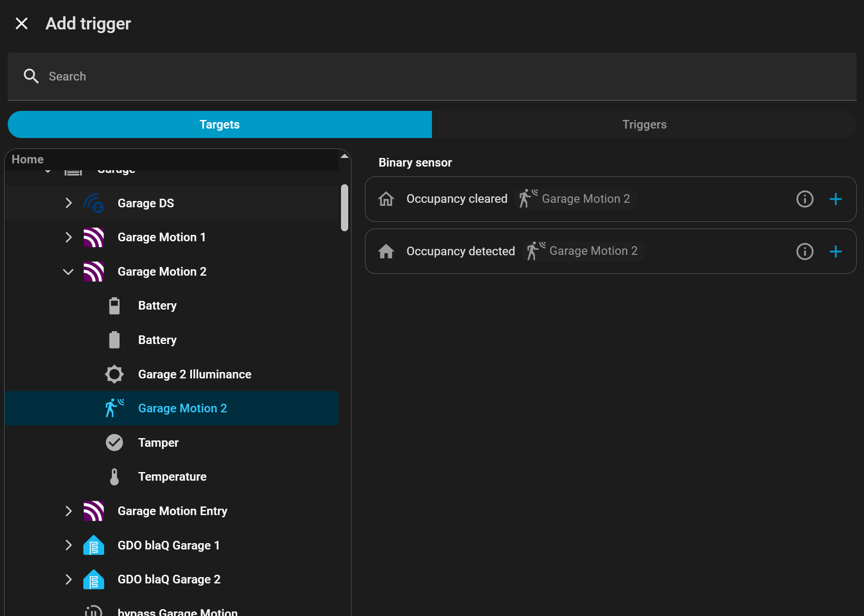Collapse the Garage Motion 2 device
The height and width of the screenshot is (616, 864).
pyautogui.click(x=68, y=272)
